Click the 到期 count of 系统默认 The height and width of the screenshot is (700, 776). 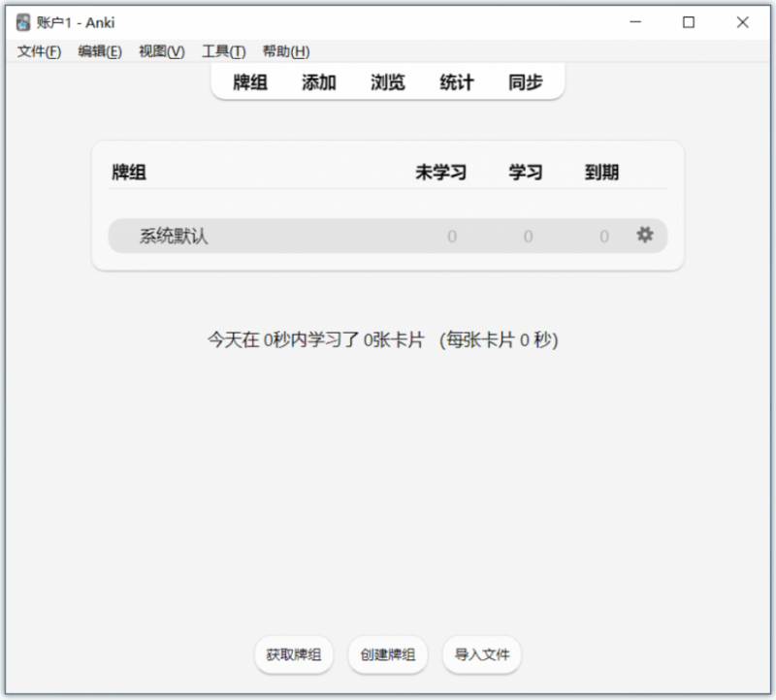[604, 237]
